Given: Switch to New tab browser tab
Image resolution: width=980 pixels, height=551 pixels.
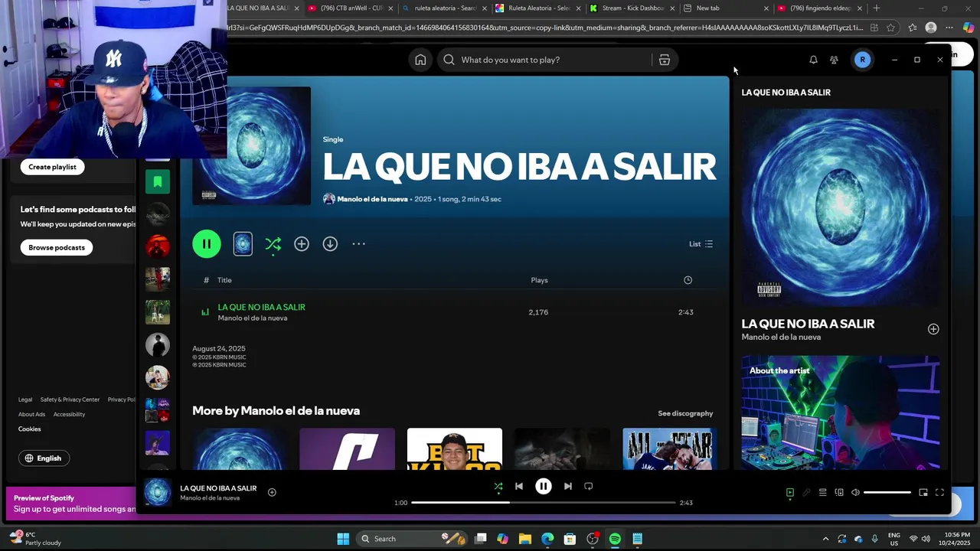Looking at the screenshot, I should (726, 8).
